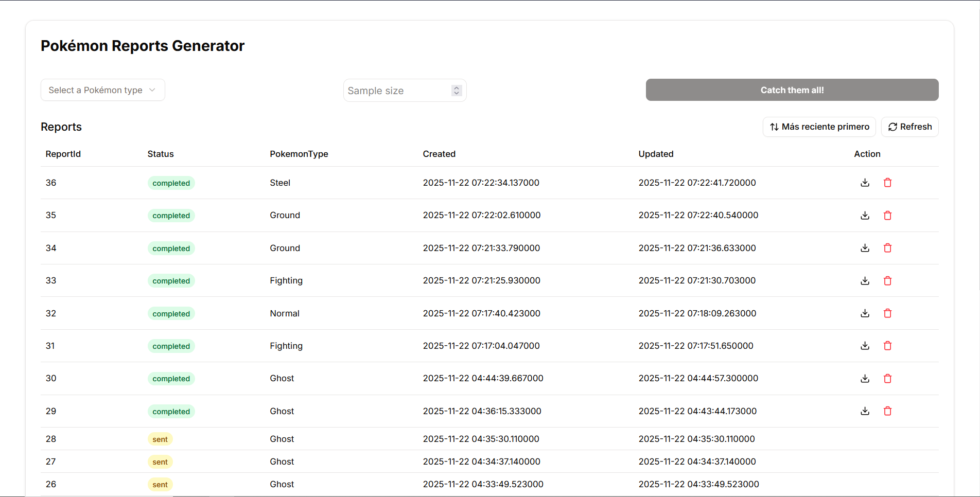Viewport: 980px width, 497px height.
Task: Download the report for Steel type report 36
Action: coord(865,183)
